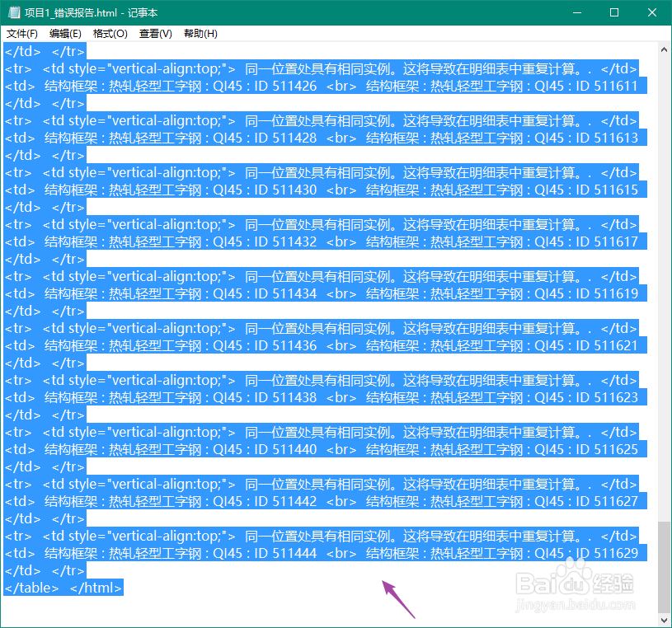The height and width of the screenshot is (628, 672).
Task: Click in the line with ID 511434
Action: (x=326, y=294)
